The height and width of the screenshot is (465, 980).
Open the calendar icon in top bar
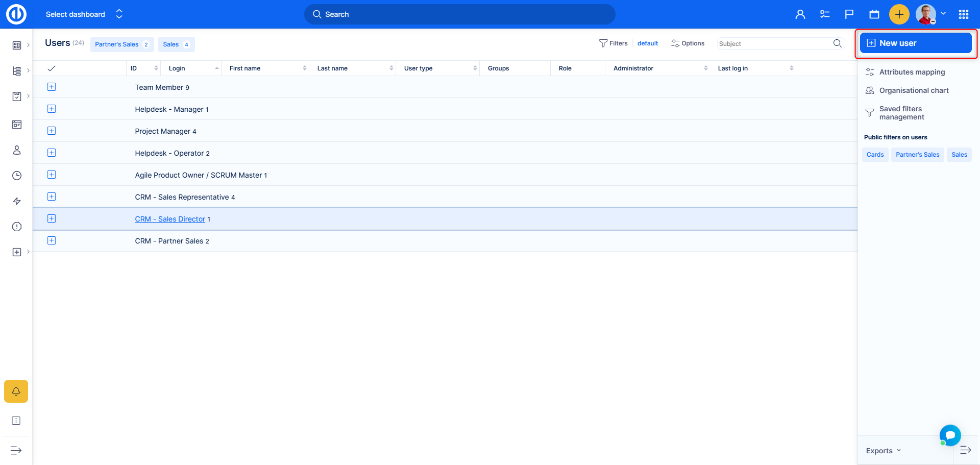tap(874, 14)
